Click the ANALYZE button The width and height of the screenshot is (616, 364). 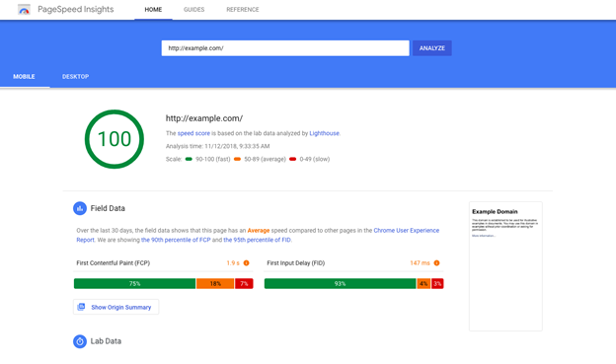pyautogui.click(x=432, y=48)
